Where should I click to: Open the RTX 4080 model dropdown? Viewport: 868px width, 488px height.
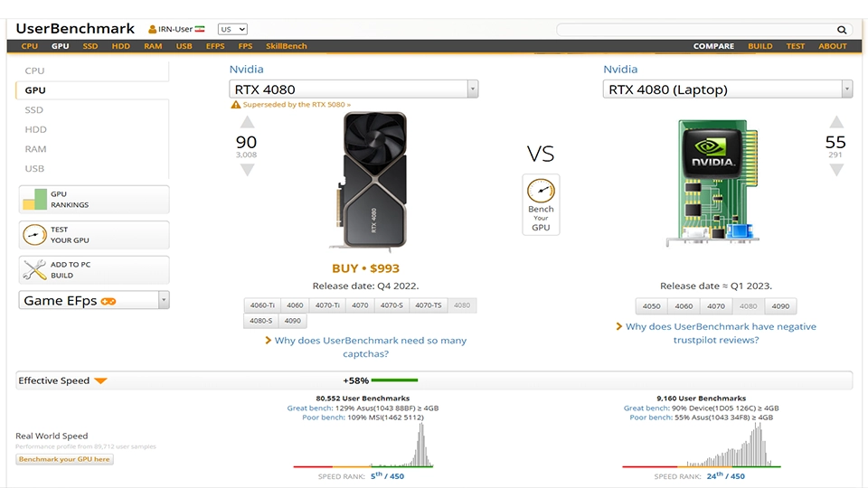[x=472, y=89]
